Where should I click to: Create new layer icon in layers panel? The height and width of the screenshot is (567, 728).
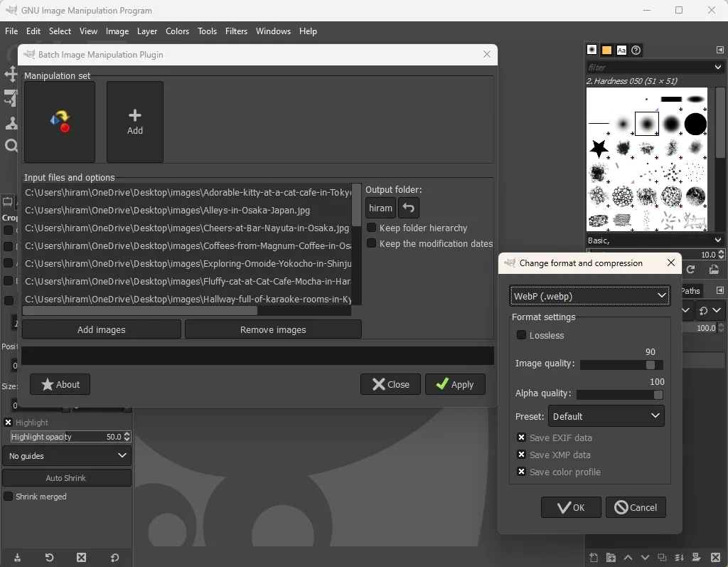tap(594, 557)
